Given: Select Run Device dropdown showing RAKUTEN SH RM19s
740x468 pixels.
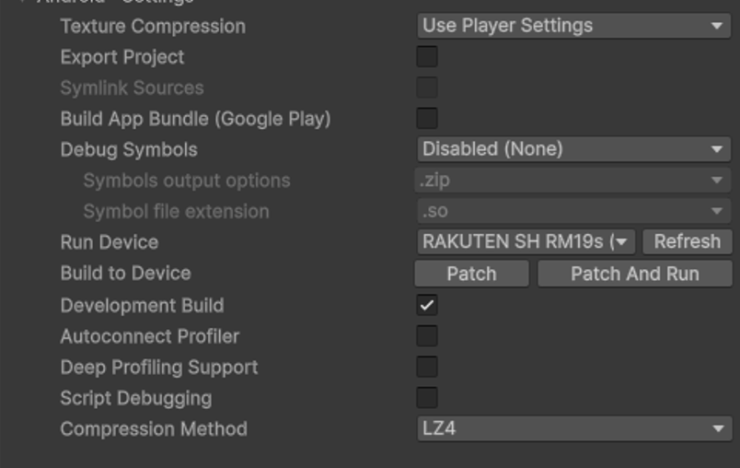Looking at the screenshot, I should click(525, 242).
